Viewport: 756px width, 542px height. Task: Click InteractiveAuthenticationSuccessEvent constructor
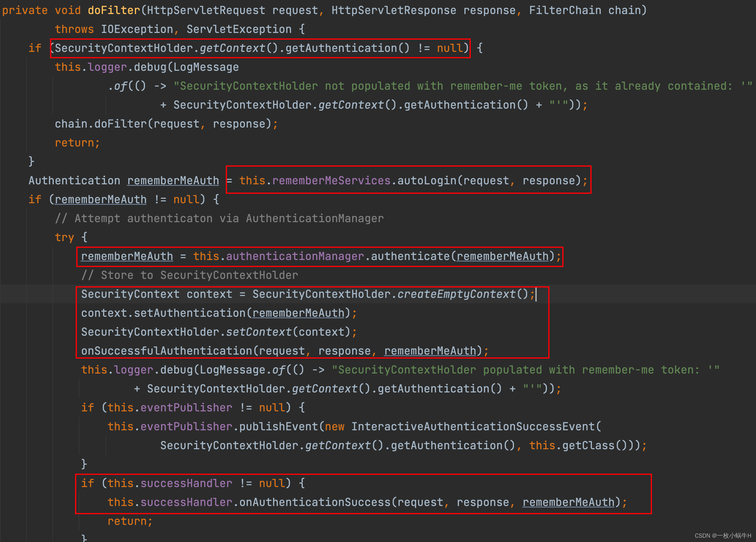click(x=473, y=427)
